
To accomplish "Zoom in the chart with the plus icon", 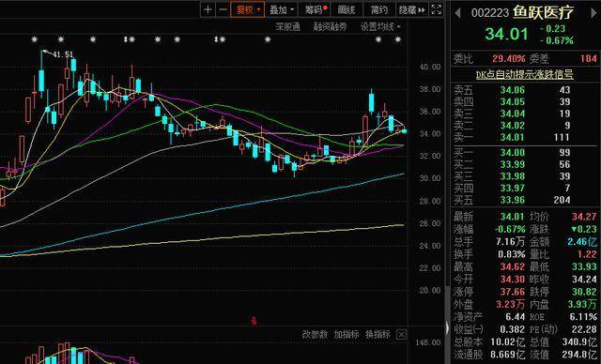I will point(208,9).
